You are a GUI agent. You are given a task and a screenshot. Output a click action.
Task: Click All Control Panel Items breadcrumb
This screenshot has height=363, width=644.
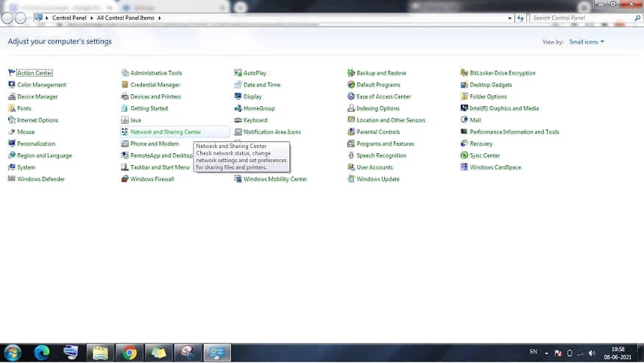pyautogui.click(x=125, y=18)
